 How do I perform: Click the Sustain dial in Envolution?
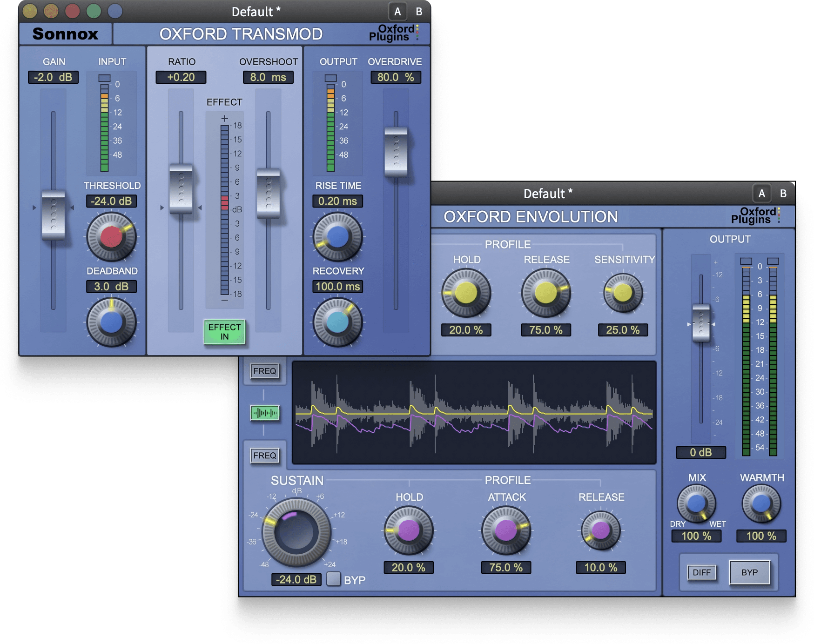click(x=296, y=532)
